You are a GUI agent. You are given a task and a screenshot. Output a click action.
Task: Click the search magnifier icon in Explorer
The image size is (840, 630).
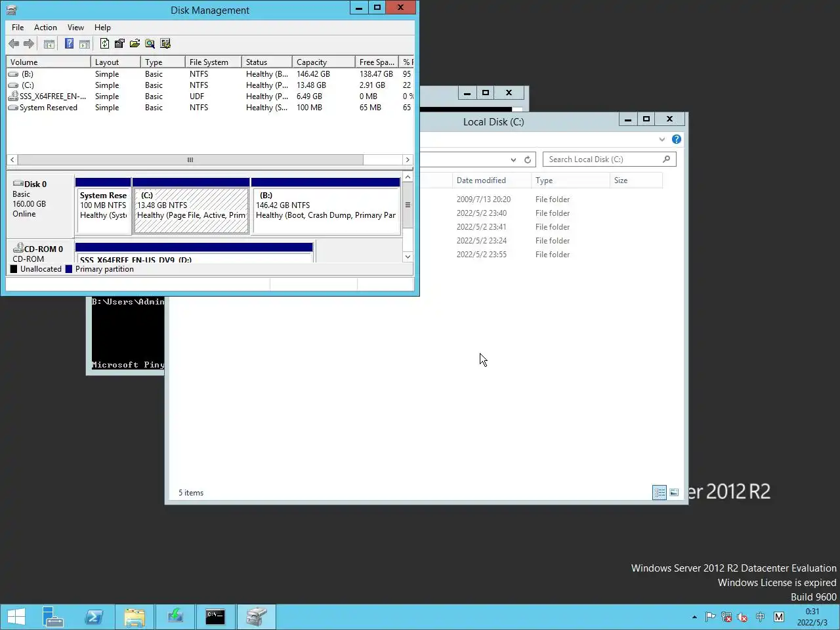pyautogui.click(x=667, y=159)
